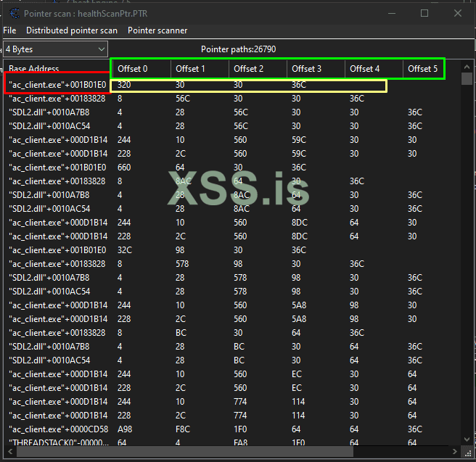Open the Pointer scanner menu
The image size is (476, 462).
click(157, 30)
